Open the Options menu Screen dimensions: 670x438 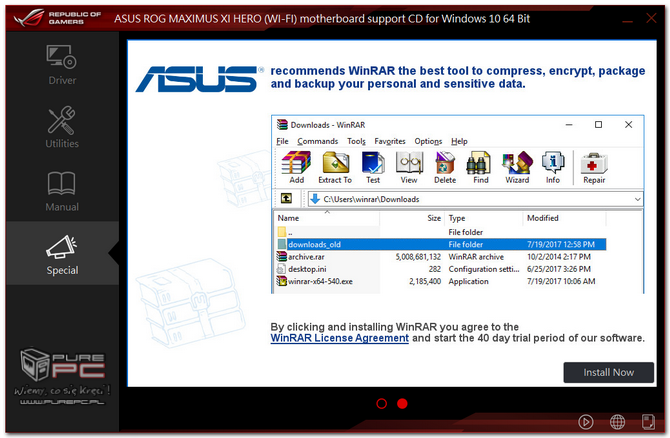click(x=428, y=141)
